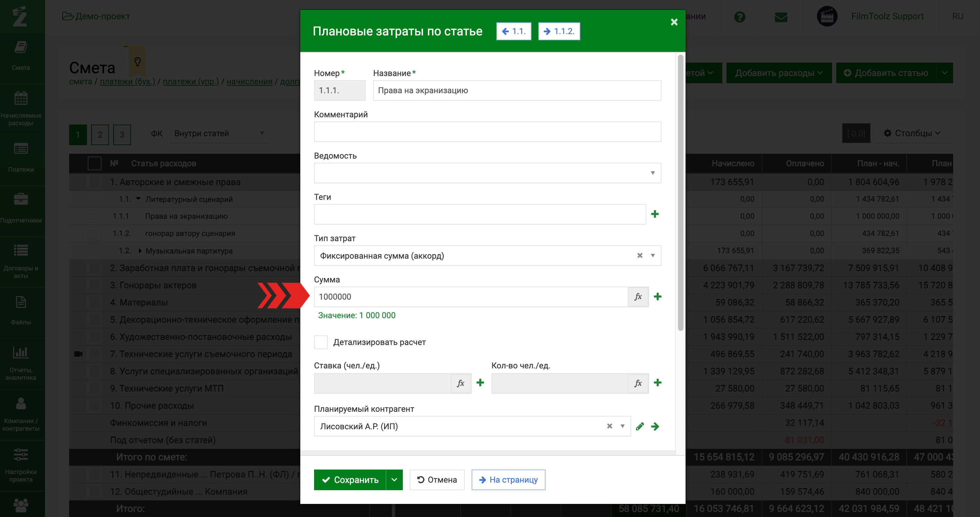The width and height of the screenshot is (980, 517).
Task: Check the row 1. Авторские и смежные права
Action: 94,182
